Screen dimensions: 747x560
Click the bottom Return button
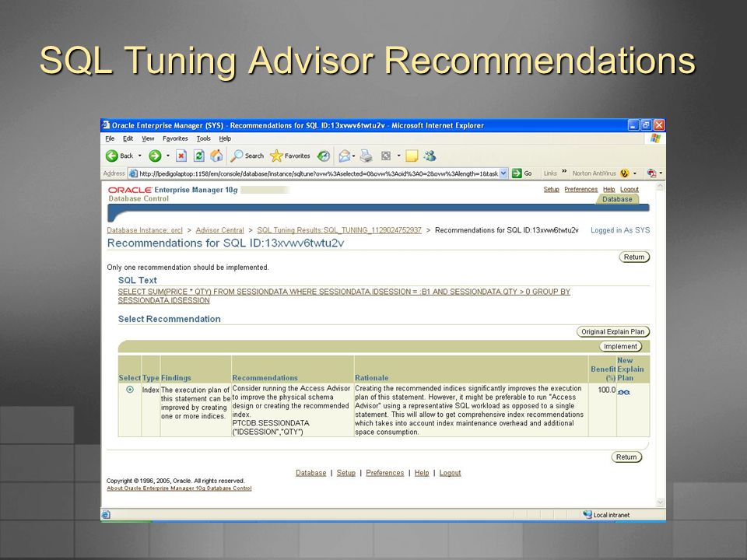tap(626, 457)
